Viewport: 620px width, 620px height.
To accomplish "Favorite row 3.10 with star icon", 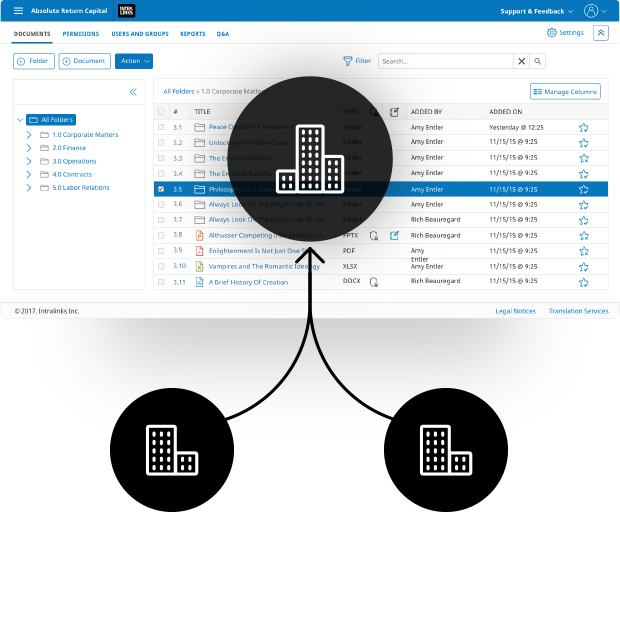I will [x=584, y=267].
